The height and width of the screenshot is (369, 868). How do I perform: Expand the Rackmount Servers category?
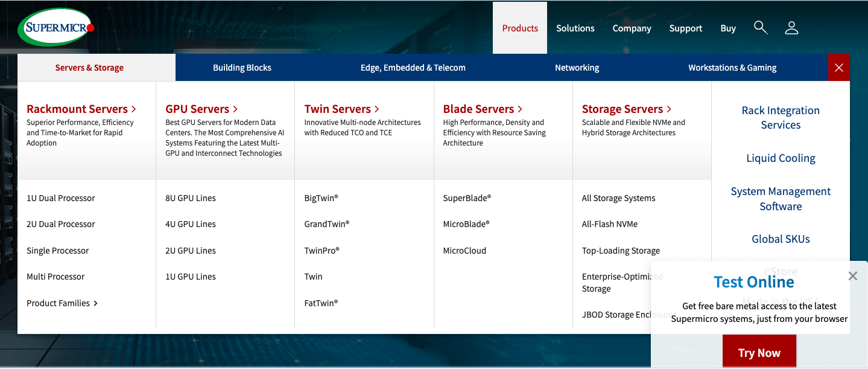pos(77,109)
